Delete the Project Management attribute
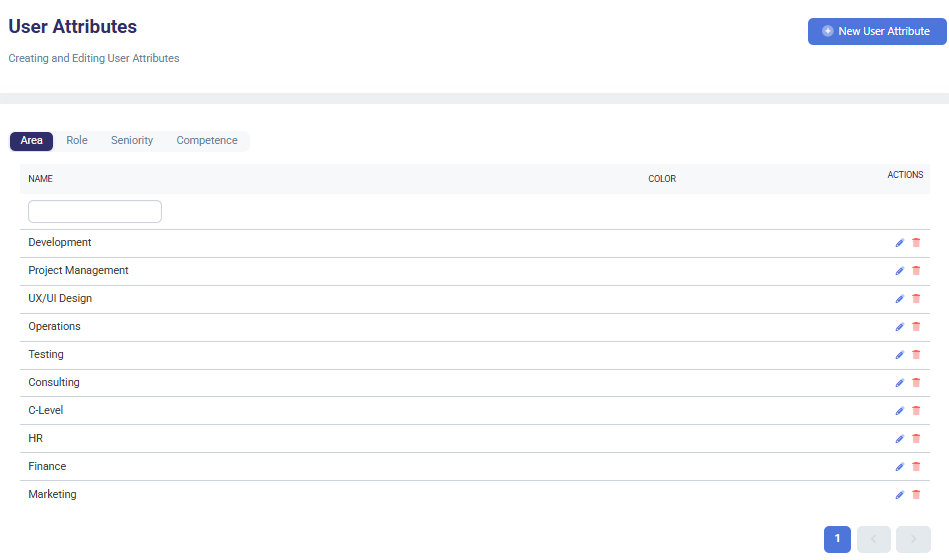 [x=916, y=271]
